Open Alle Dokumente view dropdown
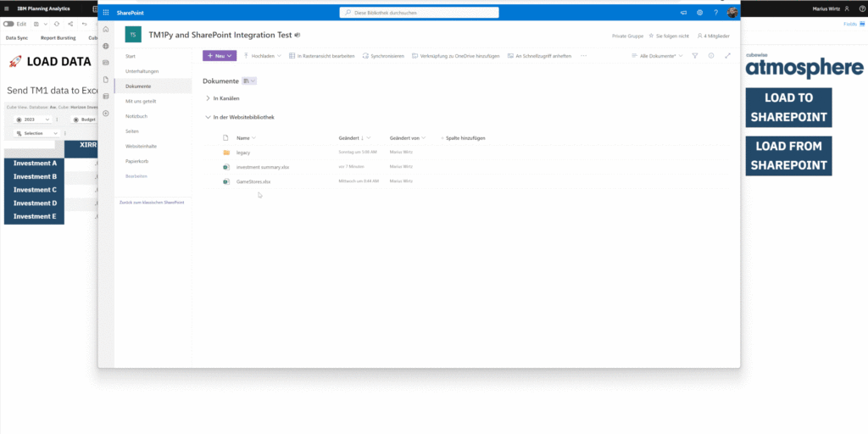 tap(658, 55)
